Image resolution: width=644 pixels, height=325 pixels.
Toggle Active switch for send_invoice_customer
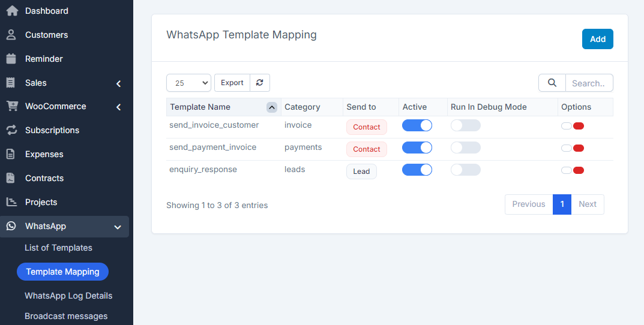(417, 125)
